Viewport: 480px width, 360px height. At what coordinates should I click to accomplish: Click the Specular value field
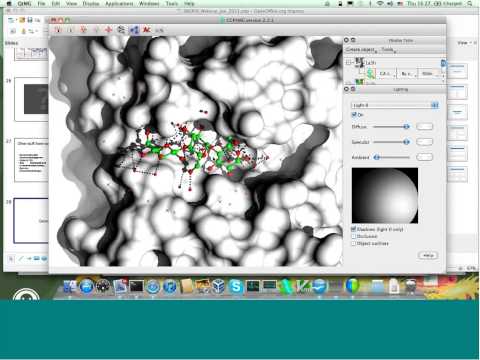point(425,142)
